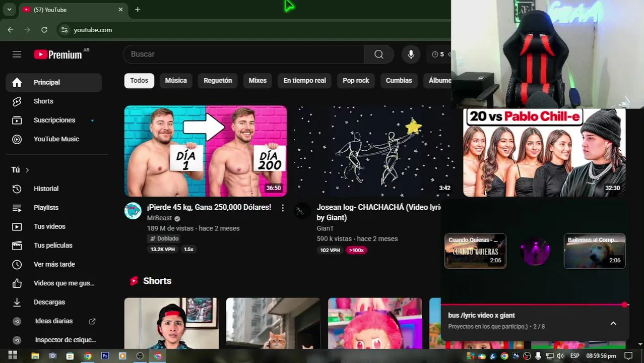Open Ideas diarias external link
Viewport: 644px width, 363px height.
click(54, 321)
